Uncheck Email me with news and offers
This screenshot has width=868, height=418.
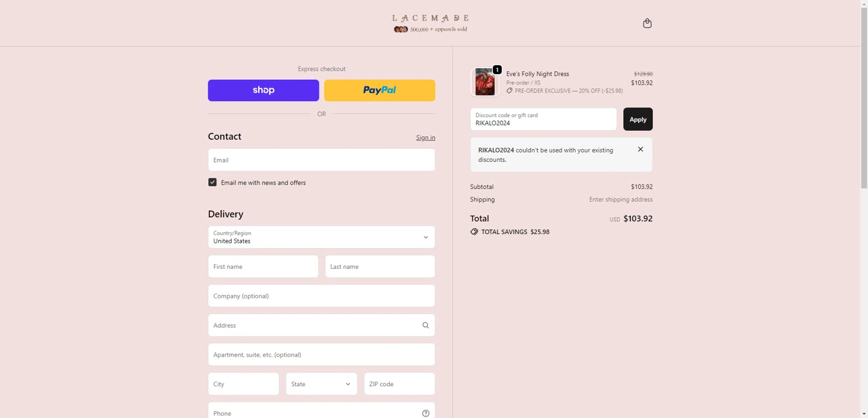(x=212, y=182)
